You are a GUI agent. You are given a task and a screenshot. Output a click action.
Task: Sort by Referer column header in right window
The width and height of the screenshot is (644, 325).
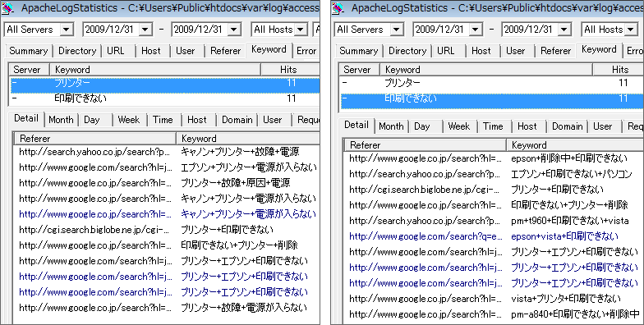[x=425, y=145]
